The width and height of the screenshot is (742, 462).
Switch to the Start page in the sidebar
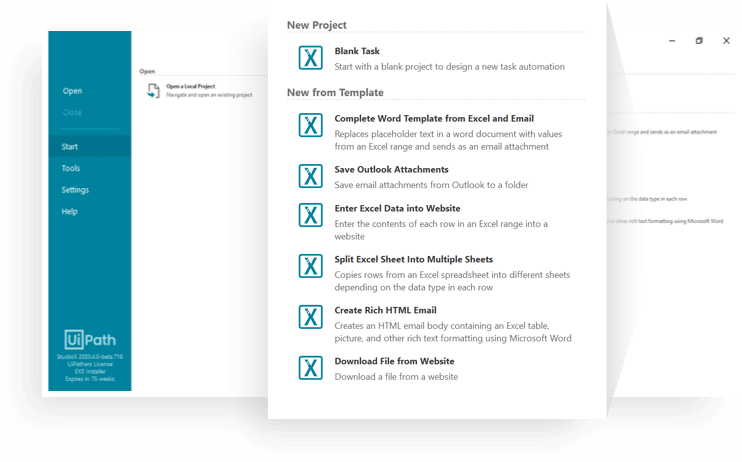[x=89, y=146]
